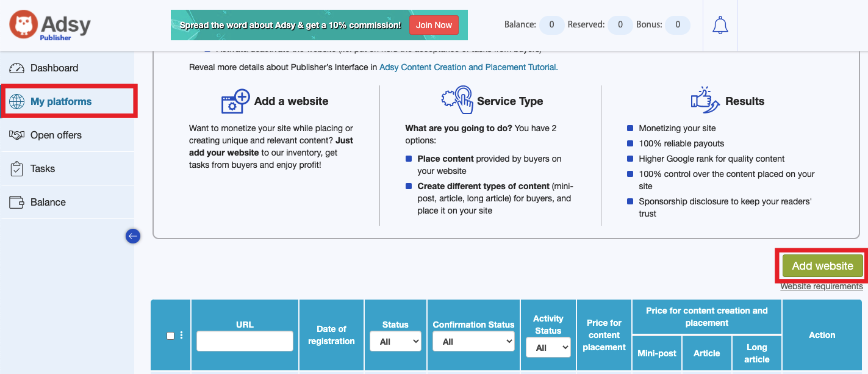Click the Join Now button
The image size is (868, 374).
pos(434,25)
